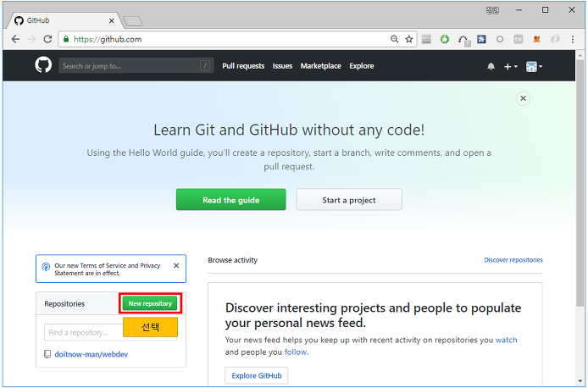Reload the page
Image resolution: width=588 pixels, height=388 pixels.
(47, 39)
